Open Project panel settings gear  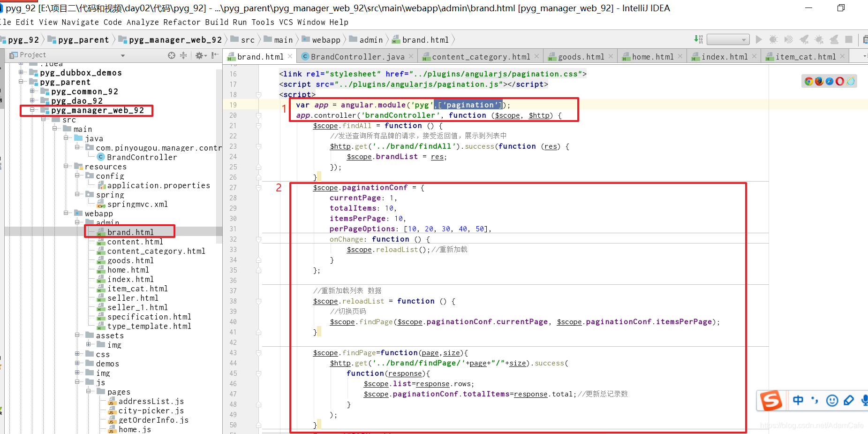point(200,55)
